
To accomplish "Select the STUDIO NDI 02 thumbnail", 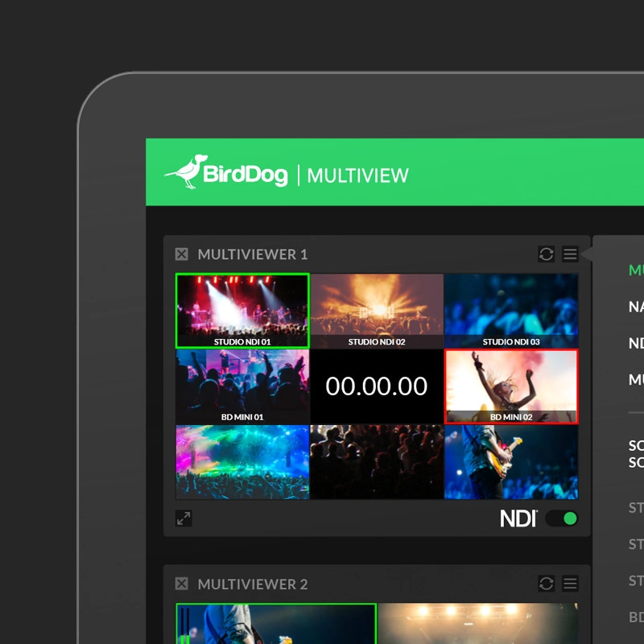I will 377,311.
